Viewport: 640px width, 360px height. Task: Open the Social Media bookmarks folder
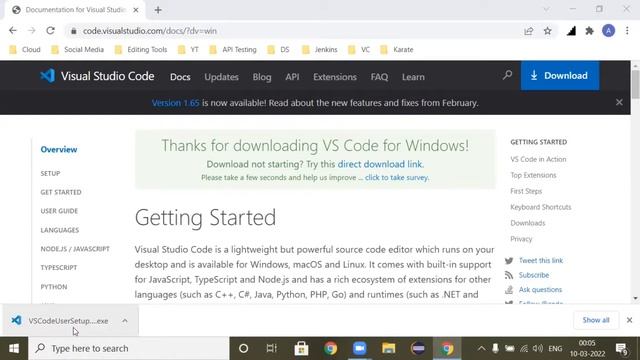(78, 50)
